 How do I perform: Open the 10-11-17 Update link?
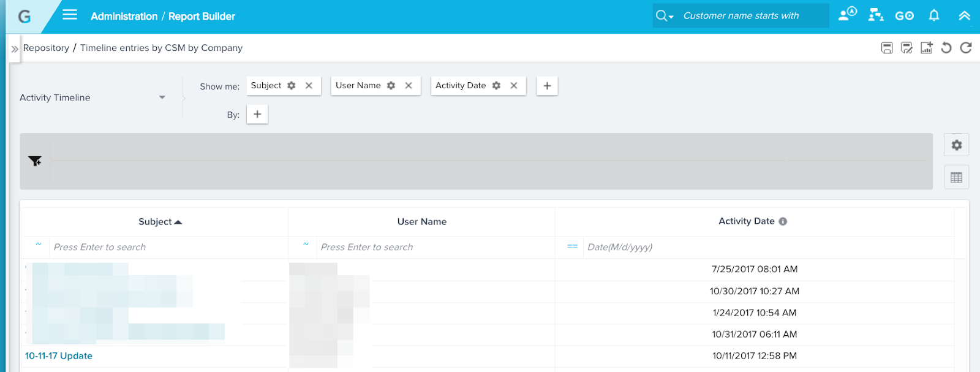pos(59,356)
